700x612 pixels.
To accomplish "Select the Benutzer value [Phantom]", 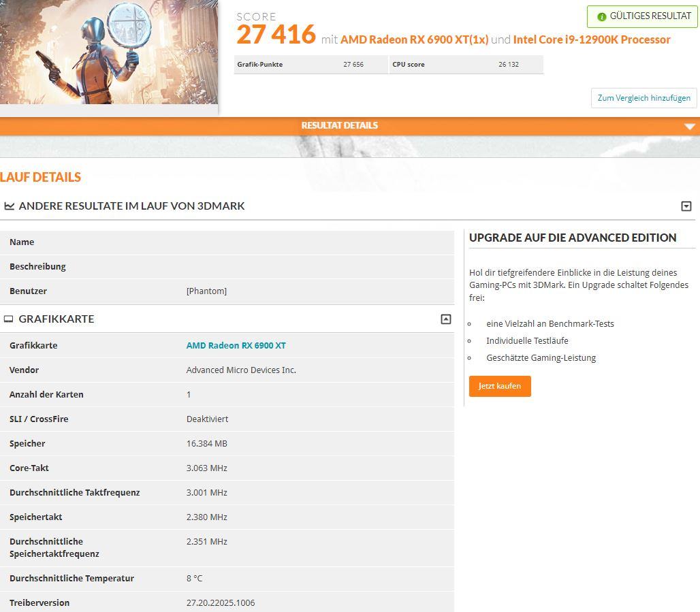I will click(207, 291).
